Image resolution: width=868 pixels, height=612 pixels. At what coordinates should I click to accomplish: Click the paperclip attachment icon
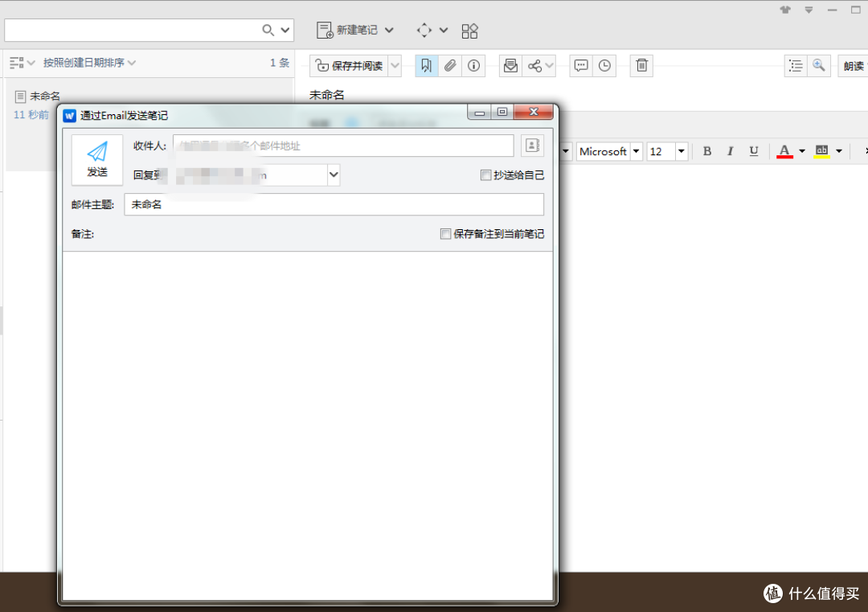click(x=450, y=66)
